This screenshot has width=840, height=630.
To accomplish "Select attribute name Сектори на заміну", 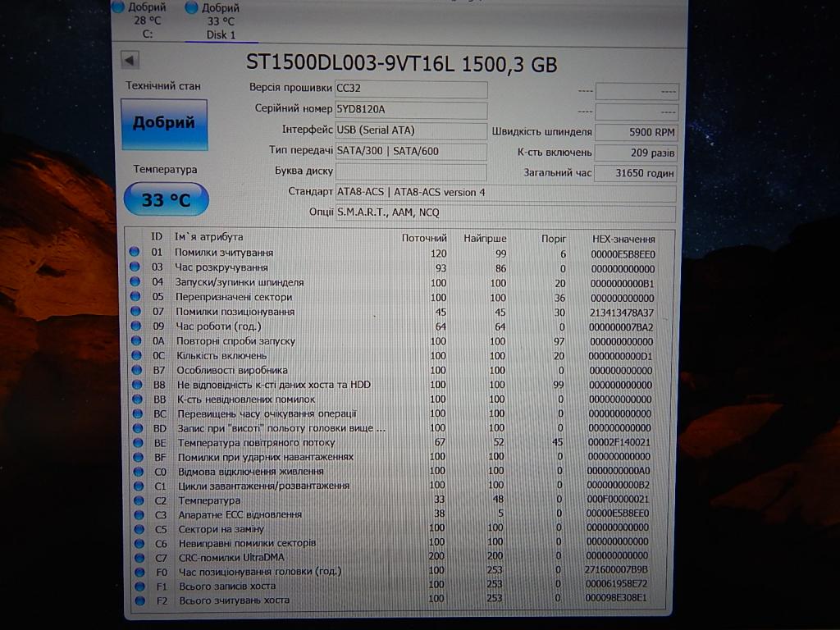I will 221,529.
